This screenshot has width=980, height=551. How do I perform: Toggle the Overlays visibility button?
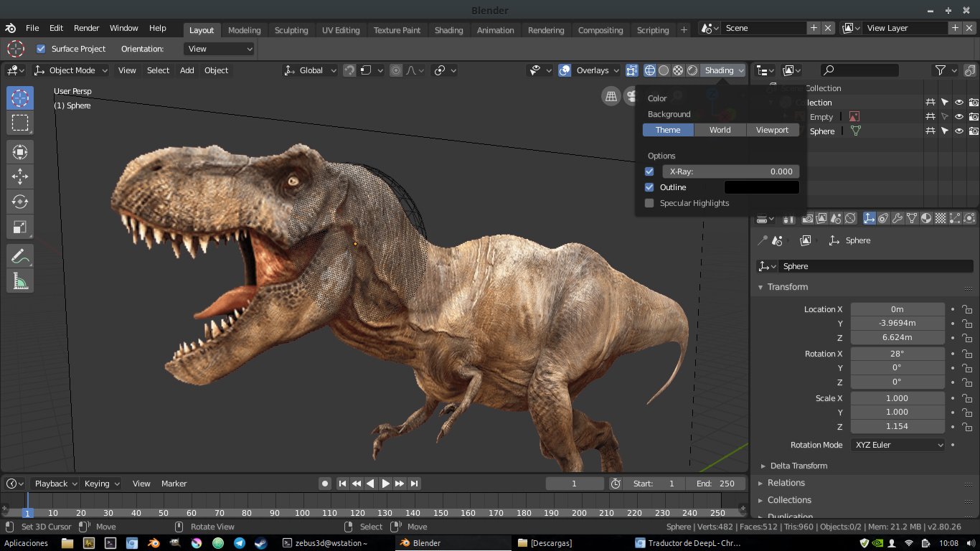[565, 70]
